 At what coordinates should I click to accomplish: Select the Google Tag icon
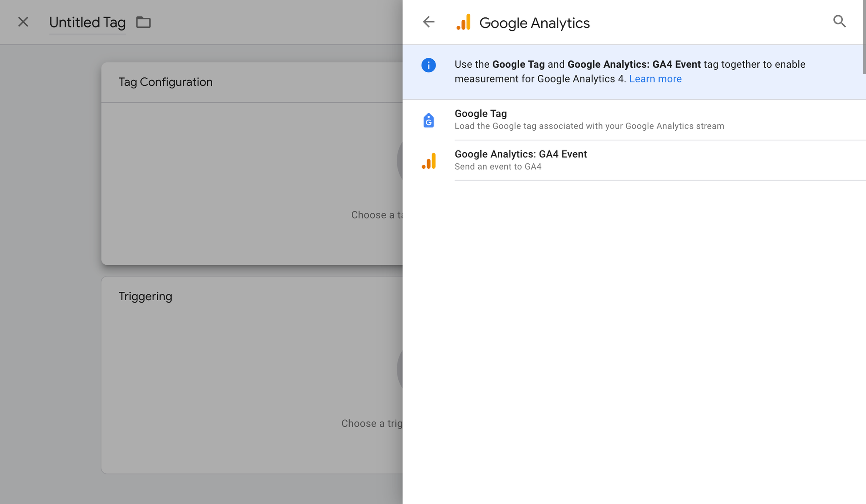pyautogui.click(x=428, y=120)
